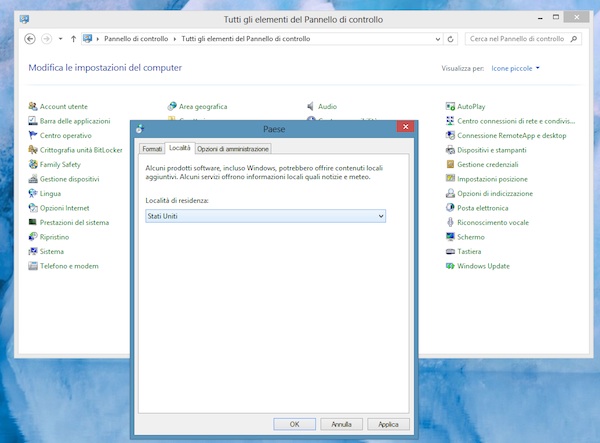Image resolution: width=600 pixels, height=443 pixels.
Task: Open the Account utente icon
Action: (33, 106)
